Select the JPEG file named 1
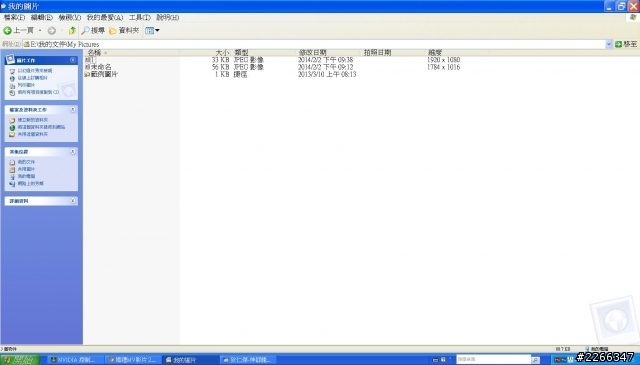Viewport: 640px width, 365px height. [90, 60]
